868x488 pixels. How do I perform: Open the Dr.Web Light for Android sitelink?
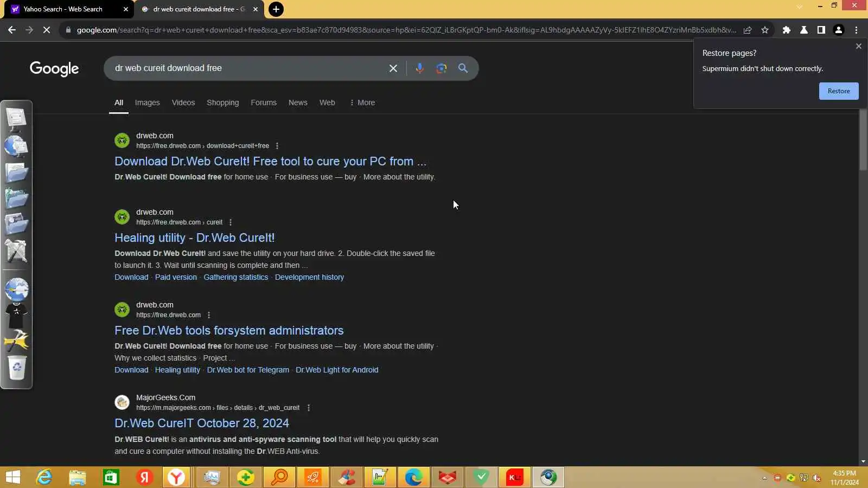pyautogui.click(x=337, y=370)
